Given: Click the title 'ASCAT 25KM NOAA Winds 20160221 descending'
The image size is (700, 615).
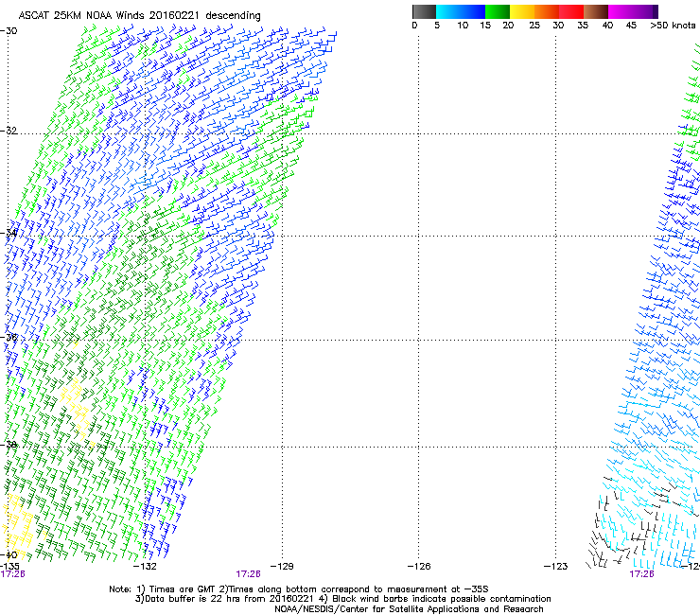Looking at the screenshot, I should tap(139, 16).
